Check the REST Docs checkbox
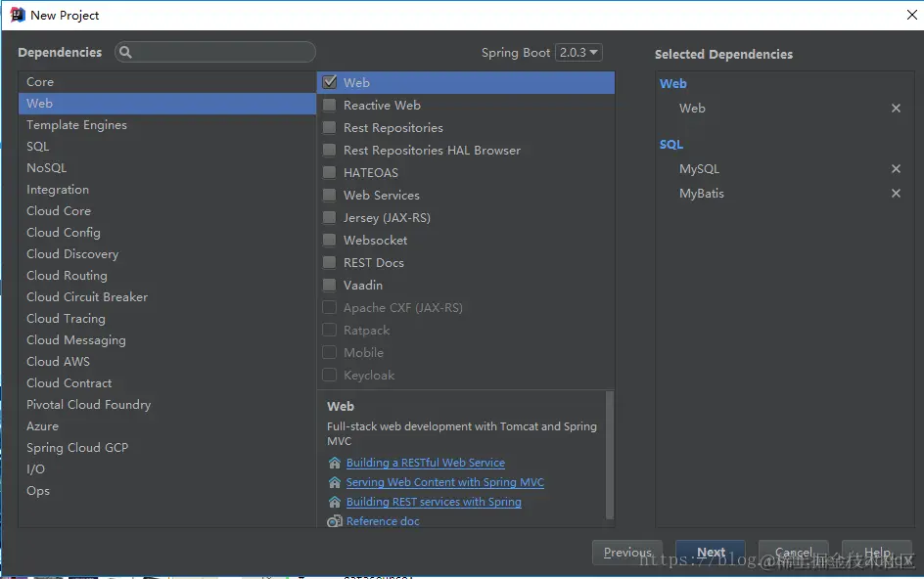 click(x=330, y=262)
